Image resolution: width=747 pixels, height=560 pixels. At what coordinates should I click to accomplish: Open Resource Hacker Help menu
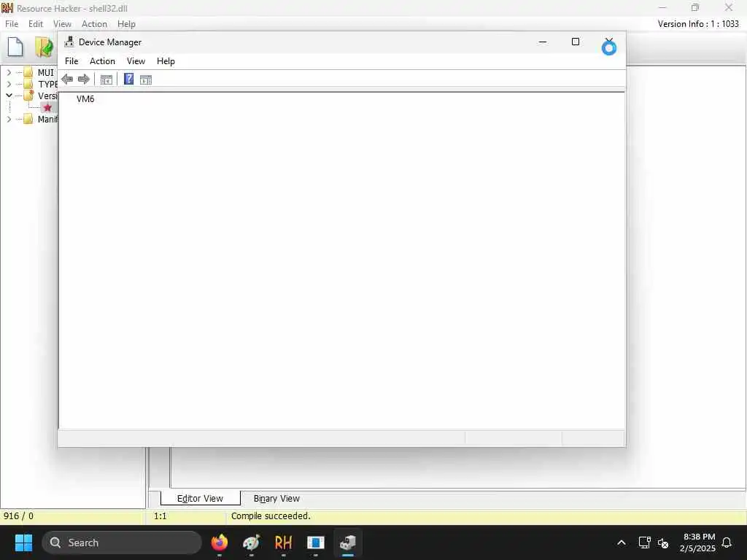[x=126, y=24]
